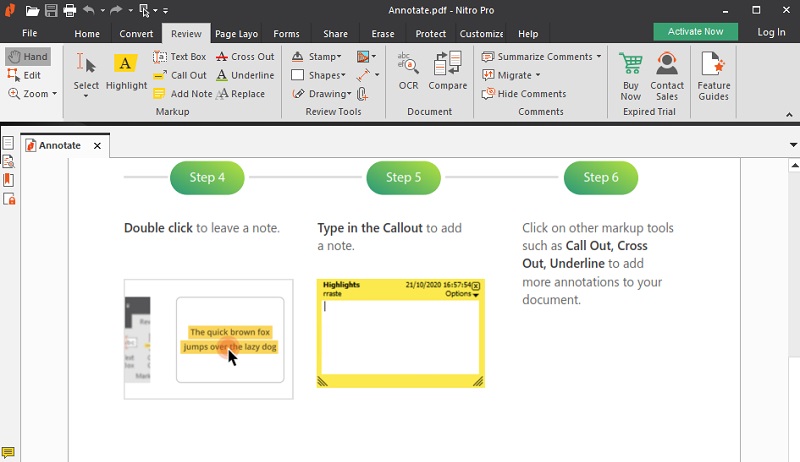Choose the Select text tool

tap(86, 69)
